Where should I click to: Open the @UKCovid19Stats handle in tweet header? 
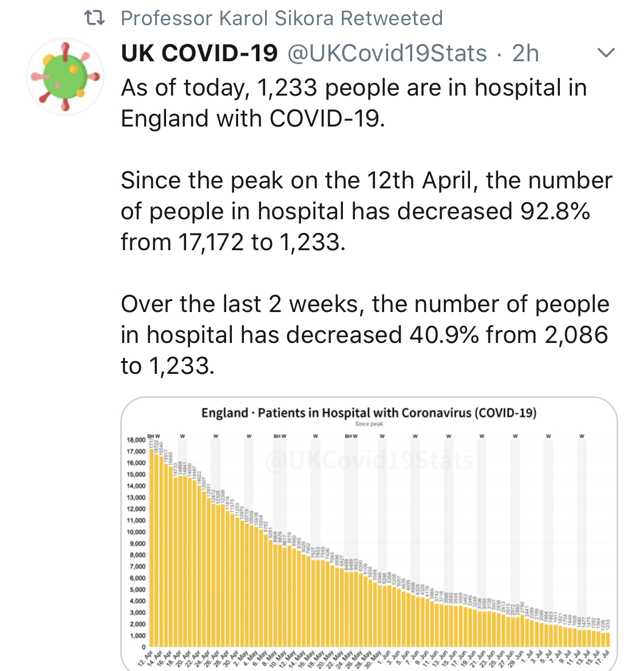[386, 53]
